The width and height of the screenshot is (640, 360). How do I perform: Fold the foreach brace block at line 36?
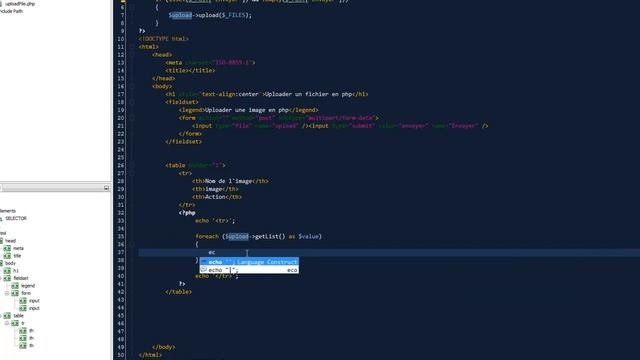132,244
